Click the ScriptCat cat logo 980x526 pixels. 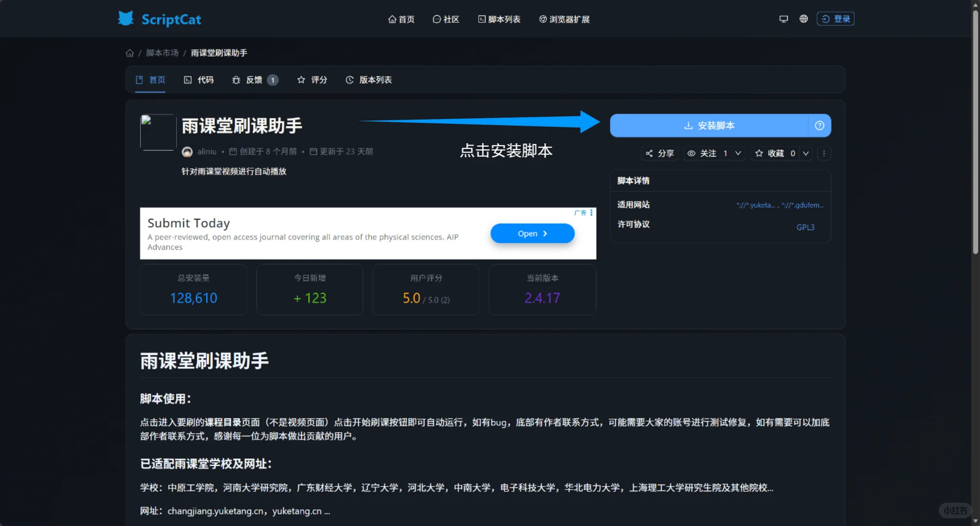[x=126, y=19]
